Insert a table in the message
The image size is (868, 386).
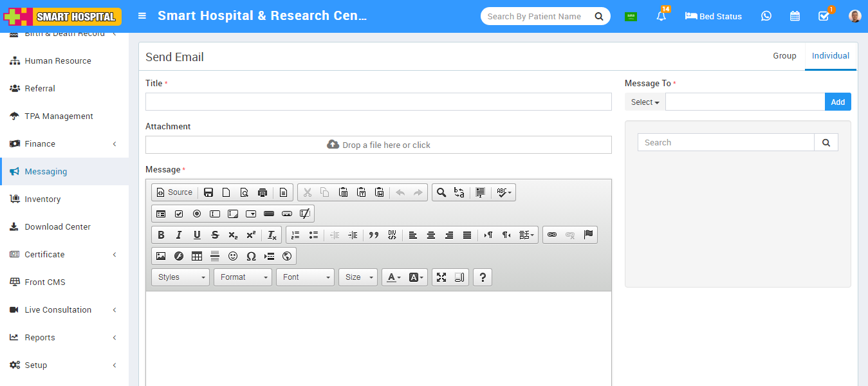[x=197, y=256]
